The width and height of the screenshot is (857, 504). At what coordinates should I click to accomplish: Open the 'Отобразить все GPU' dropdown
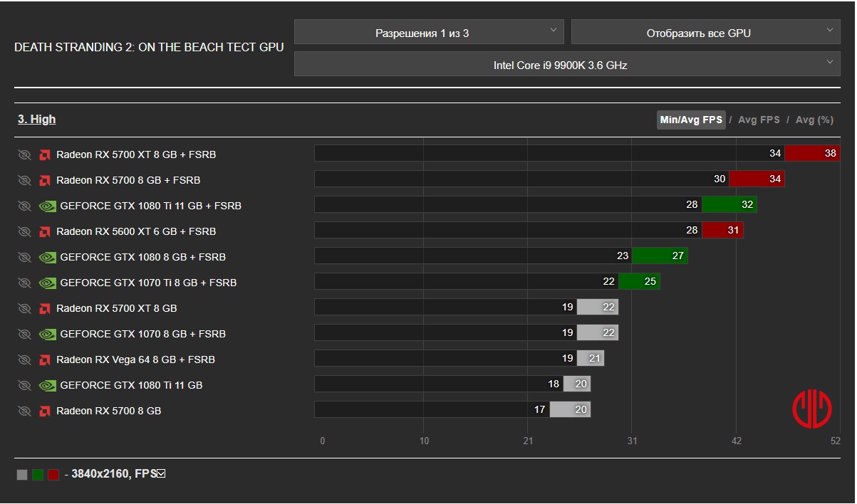click(x=706, y=33)
